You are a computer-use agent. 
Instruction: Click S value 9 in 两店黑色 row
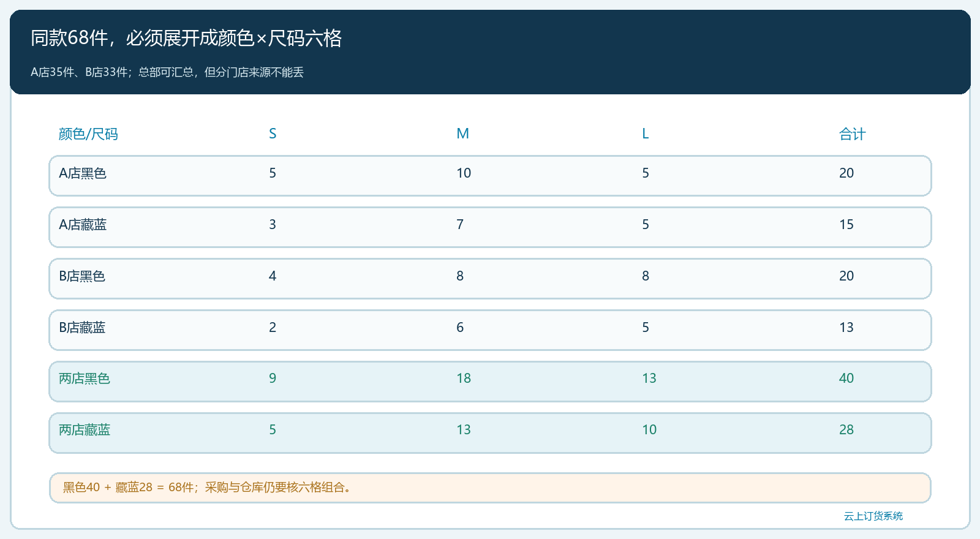pyautogui.click(x=273, y=379)
